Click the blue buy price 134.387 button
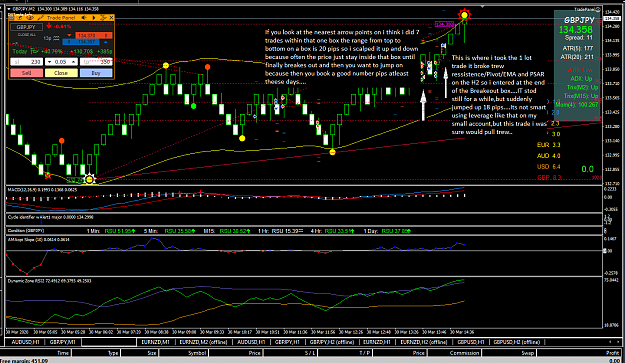Image resolution: width=625 pixels, height=363 pixels. (x=81, y=42)
